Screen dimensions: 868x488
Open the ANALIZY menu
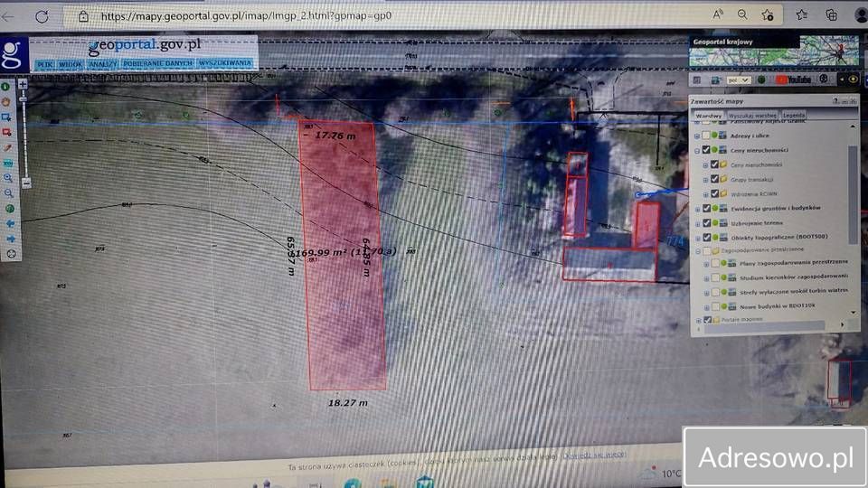pos(102,64)
